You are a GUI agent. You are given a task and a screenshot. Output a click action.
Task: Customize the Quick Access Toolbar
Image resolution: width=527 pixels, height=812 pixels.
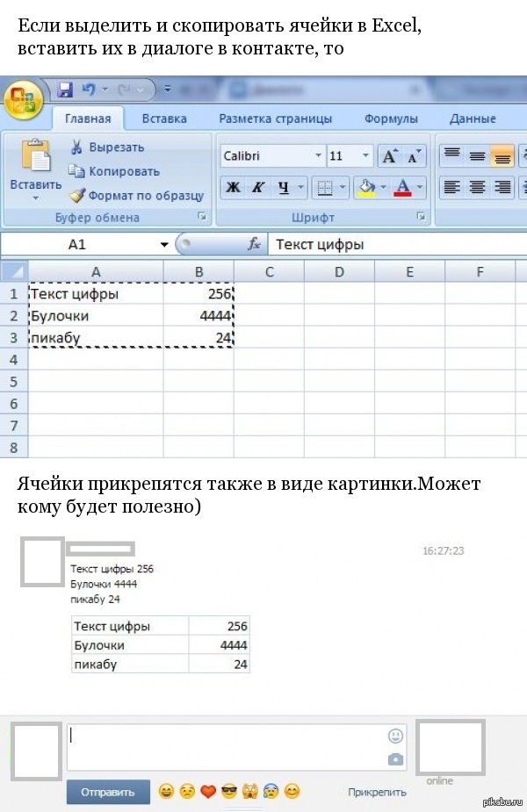coord(168,89)
